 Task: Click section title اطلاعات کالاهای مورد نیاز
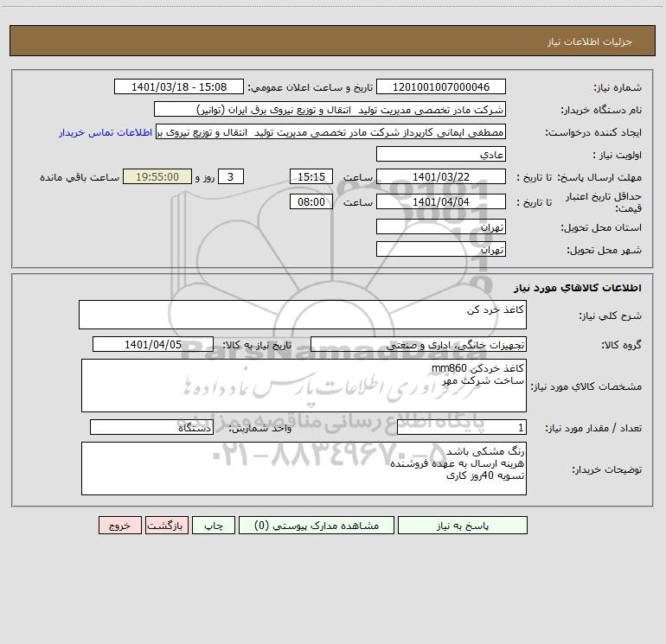[578, 288]
